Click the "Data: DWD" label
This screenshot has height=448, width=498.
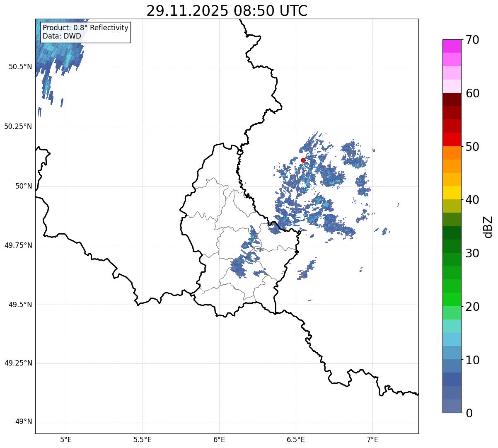coord(62,36)
